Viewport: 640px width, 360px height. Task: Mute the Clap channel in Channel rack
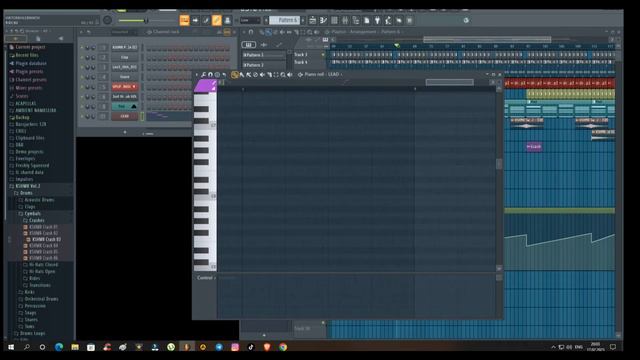coord(82,57)
